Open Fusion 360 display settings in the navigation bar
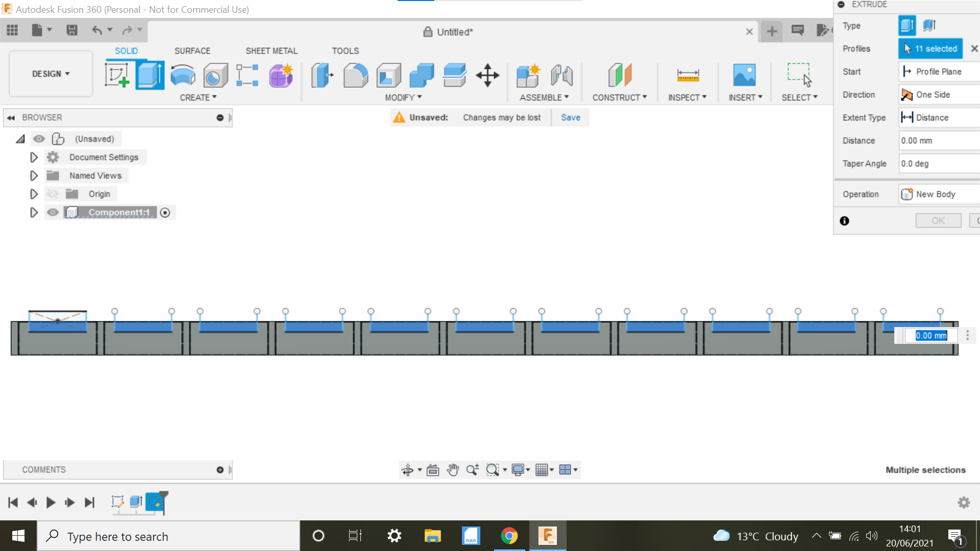The image size is (980, 551). click(520, 469)
